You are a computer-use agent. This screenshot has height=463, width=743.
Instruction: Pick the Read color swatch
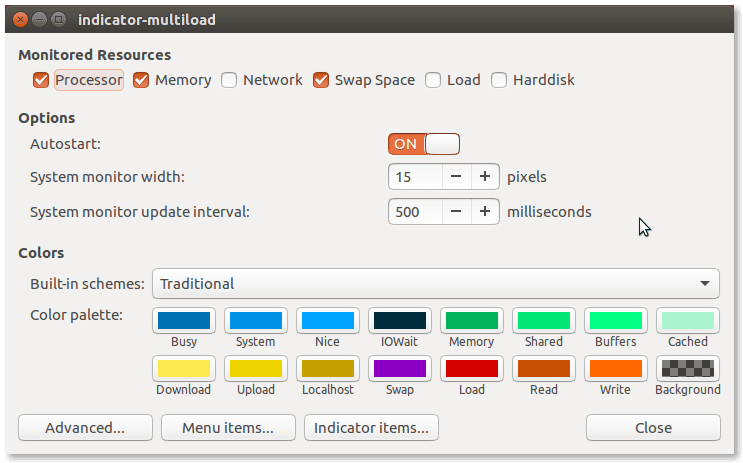(544, 369)
